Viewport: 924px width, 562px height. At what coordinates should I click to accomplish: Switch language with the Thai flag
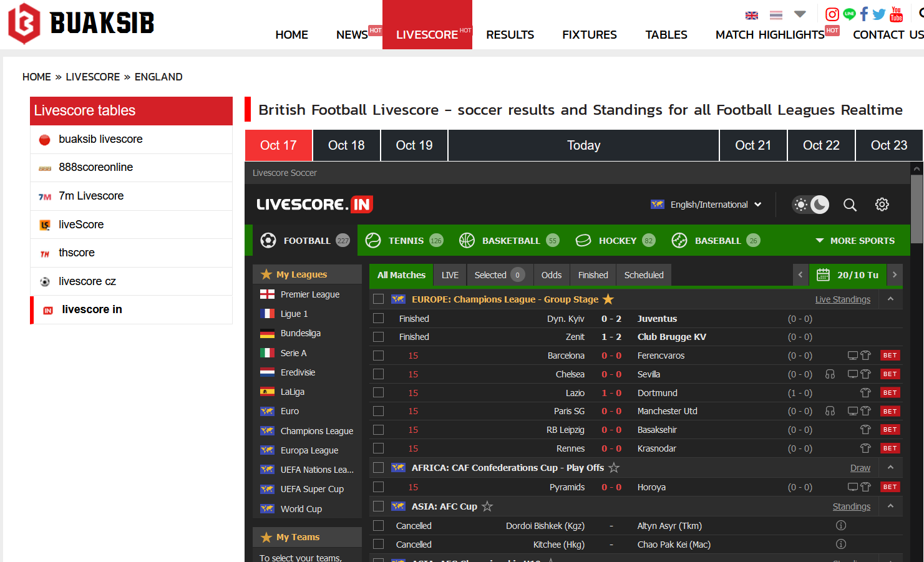tap(776, 15)
